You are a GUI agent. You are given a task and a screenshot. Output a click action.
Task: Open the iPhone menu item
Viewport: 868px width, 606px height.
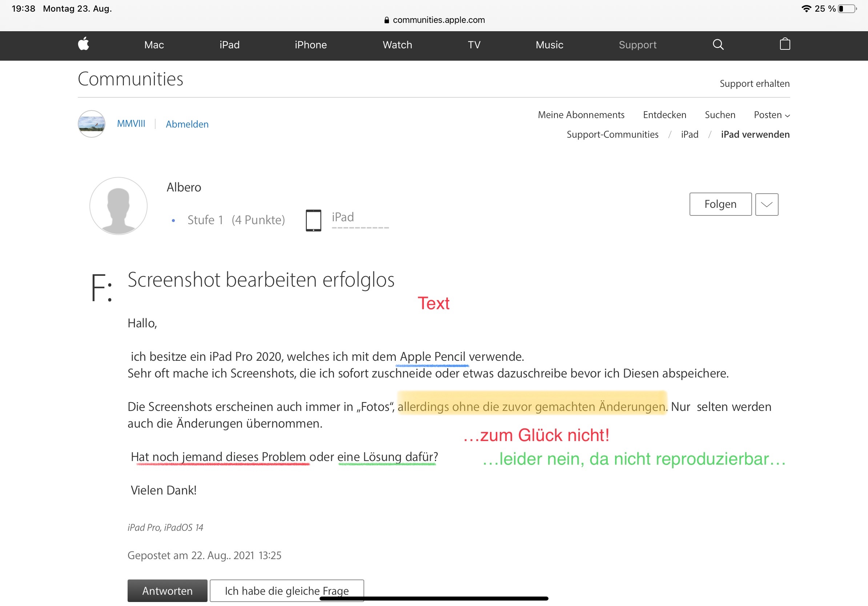(310, 45)
